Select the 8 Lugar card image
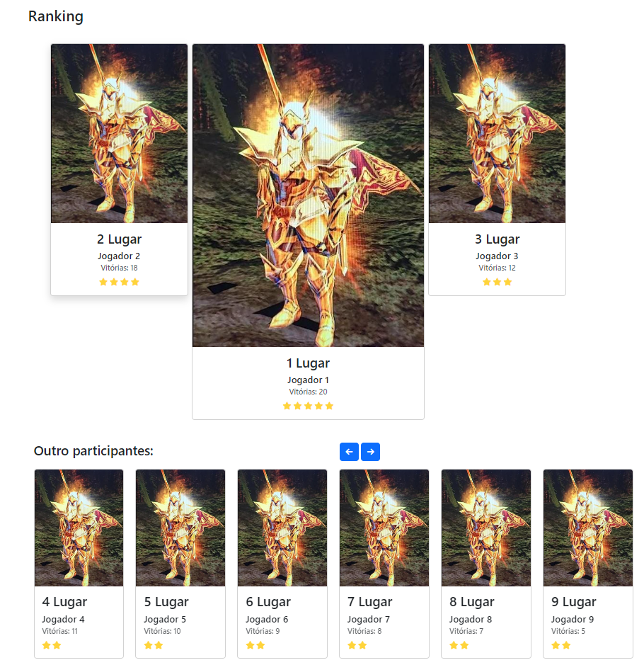 pos(486,528)
